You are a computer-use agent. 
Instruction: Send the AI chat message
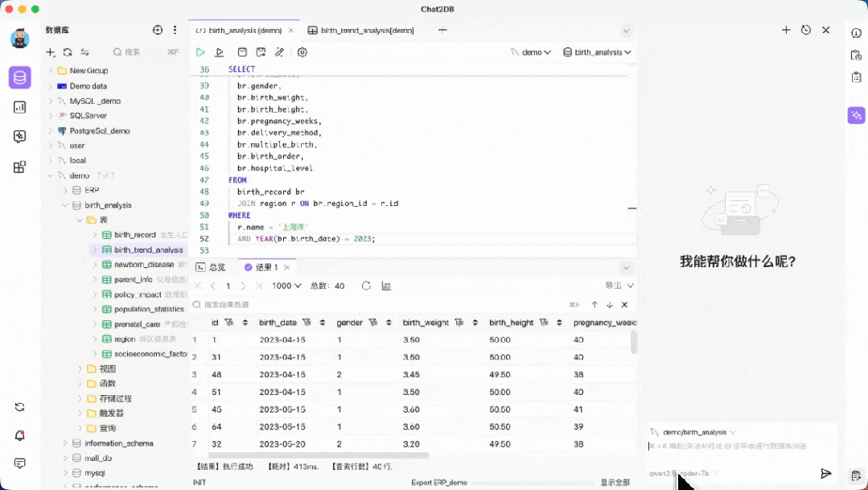coord(826,473)
